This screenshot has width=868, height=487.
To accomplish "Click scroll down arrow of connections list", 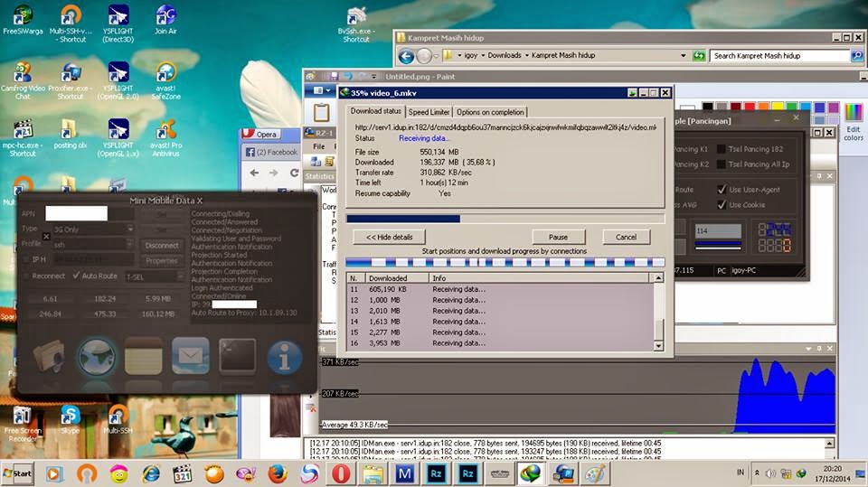I will [x=658, y=346].
